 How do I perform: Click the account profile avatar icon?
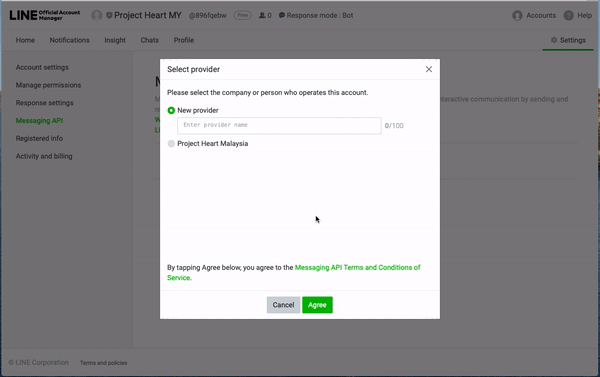point(97,15)
